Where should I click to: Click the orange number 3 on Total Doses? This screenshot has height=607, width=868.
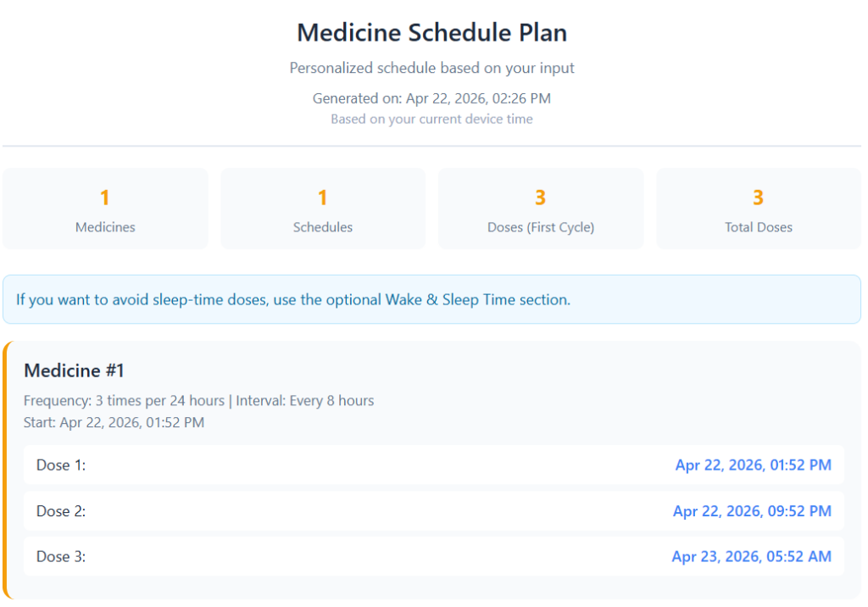(x=758, y=197)
